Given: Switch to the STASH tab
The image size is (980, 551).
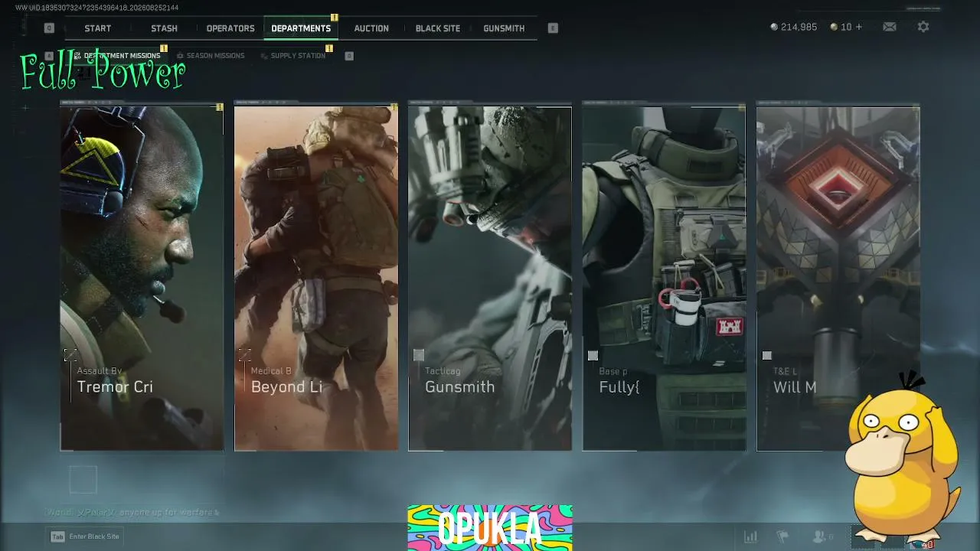Looking at the screenshot, I should click(164, 28).
